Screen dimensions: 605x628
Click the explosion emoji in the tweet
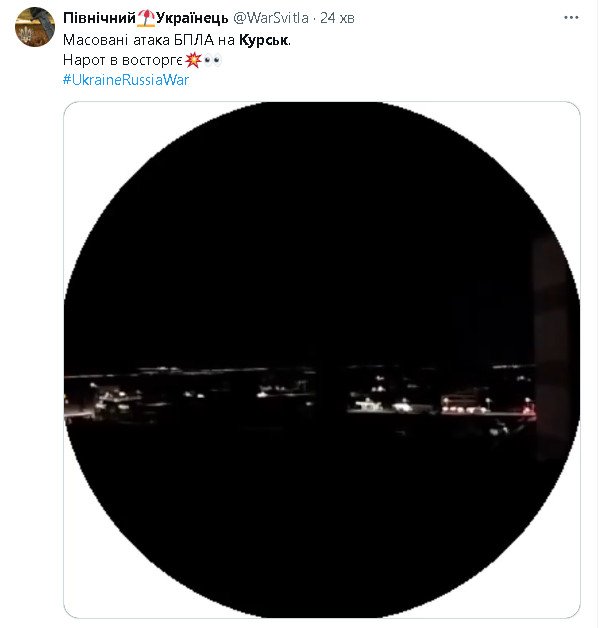(193, 61)
